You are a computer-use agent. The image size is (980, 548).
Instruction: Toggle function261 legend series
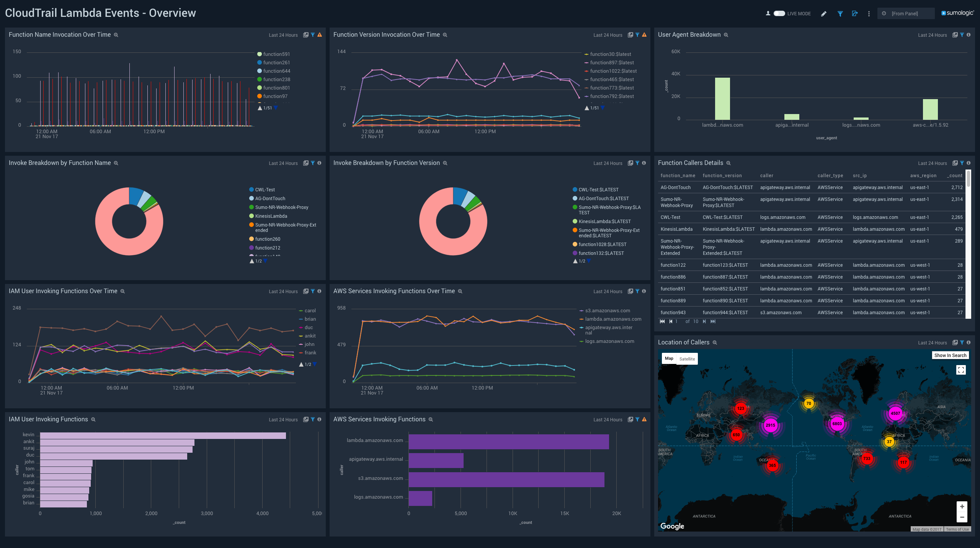pos(274,63)
